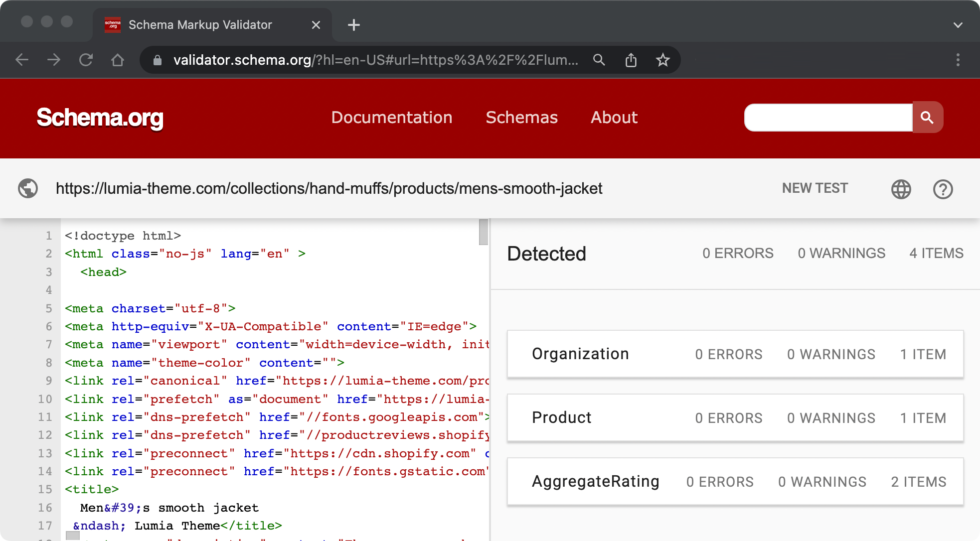Select the Schema Markup Validator tab

click(200, 25)
